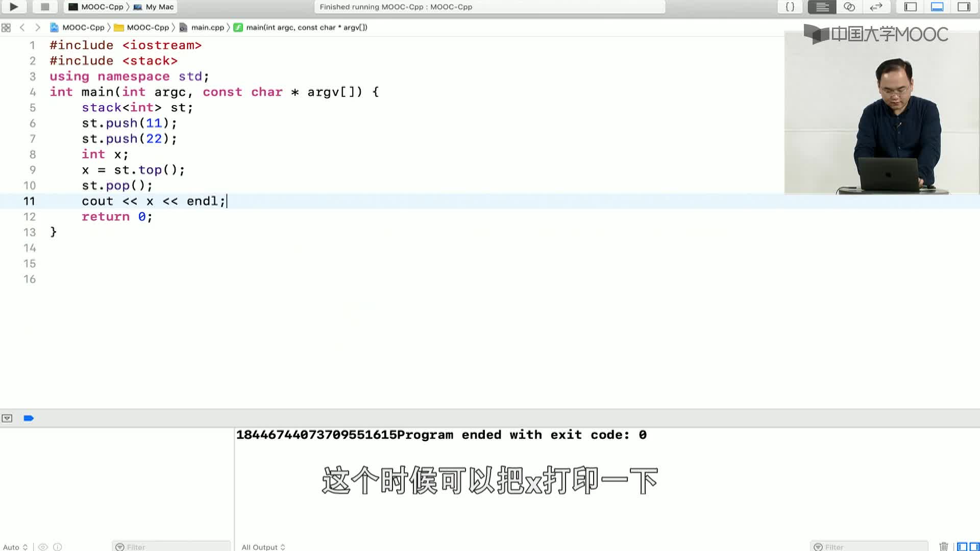Viewport: 980px width, 551px height.
Task: Click on the 'stack<int> st;' line
Action: coord(137,108)
